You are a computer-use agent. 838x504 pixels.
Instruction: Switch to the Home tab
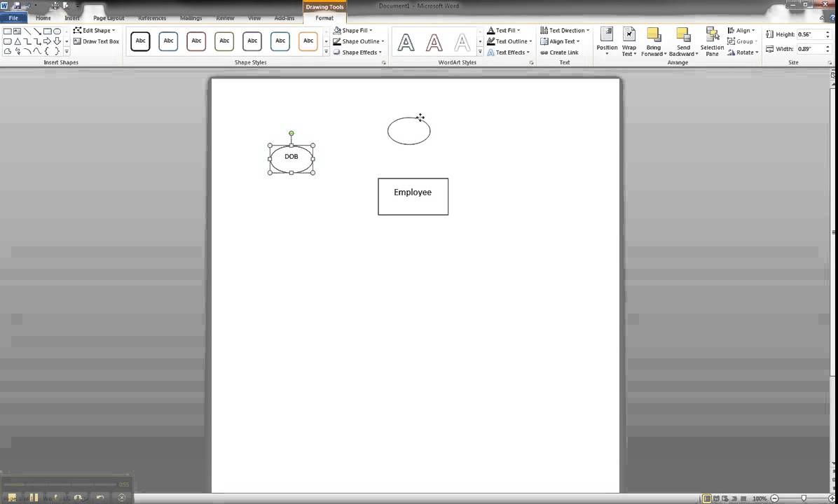pyautogui.click(x=43, y=17)
